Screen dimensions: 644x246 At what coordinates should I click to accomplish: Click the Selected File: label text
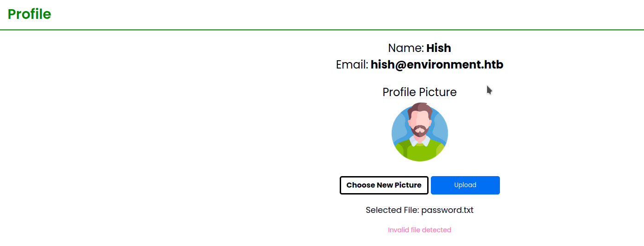(x=392, y=210)
